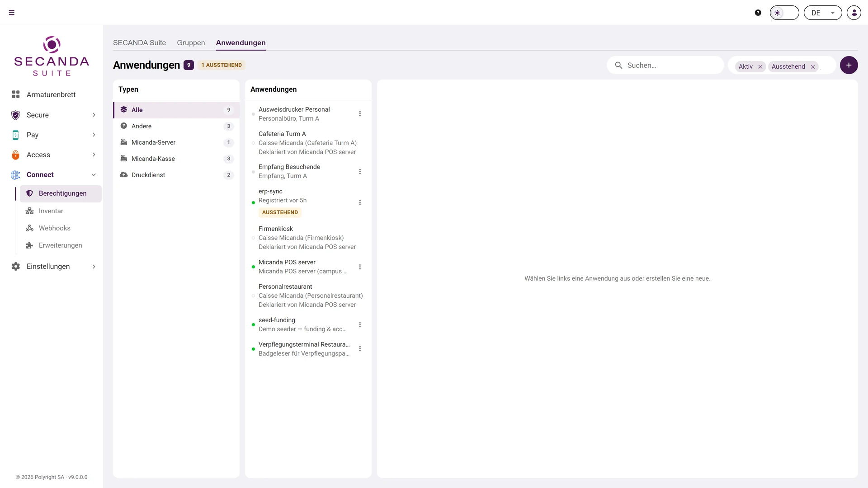Open the DE language dropdown

pyautogui.click(x=823, y=13)
